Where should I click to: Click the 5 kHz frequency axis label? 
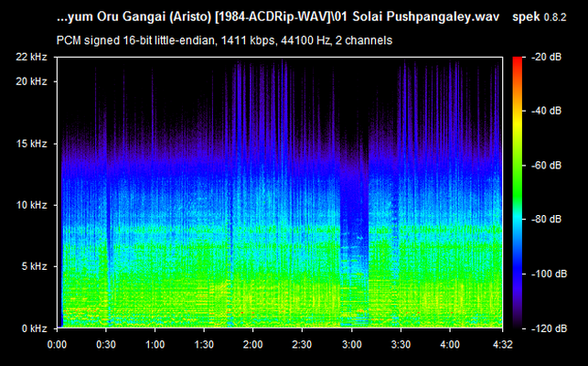(x=34, y=266)
